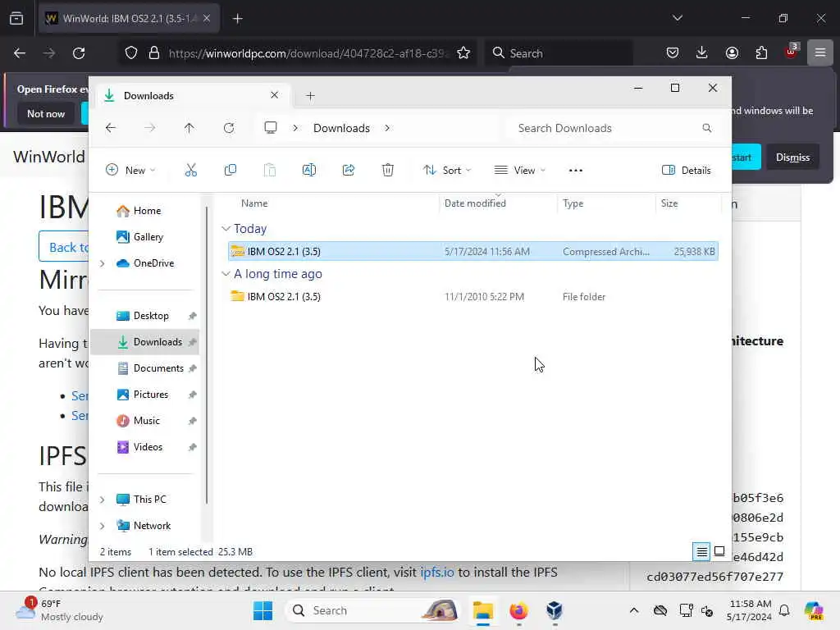Switch to details list view icon
The width and height of the screenshot is (840, 630).
click(702, 551)
